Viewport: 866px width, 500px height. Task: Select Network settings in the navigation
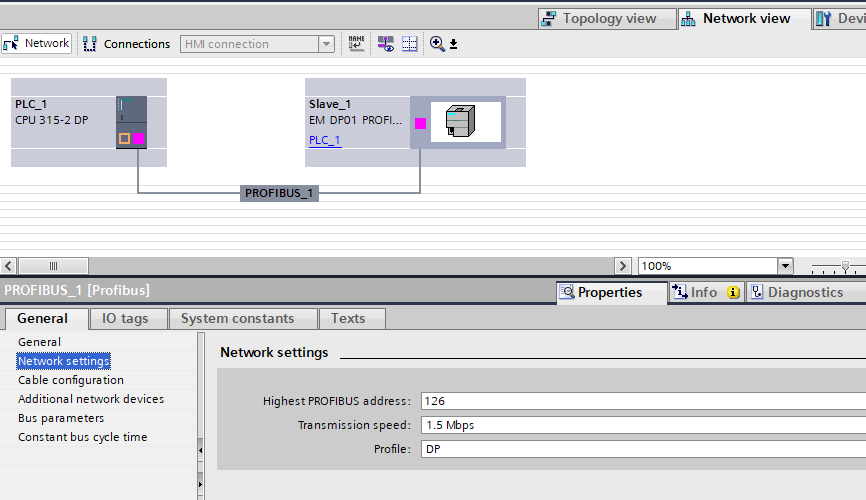coord(64,361)
